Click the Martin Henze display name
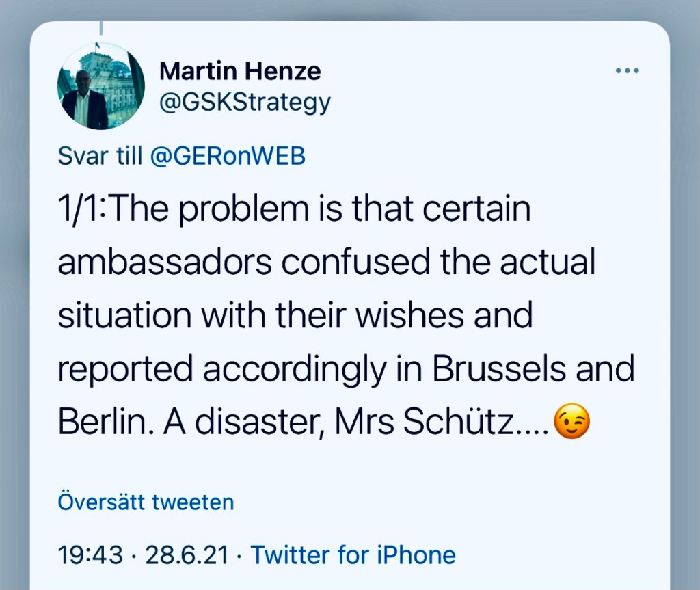This screenshot has width=700, height=590. pos(239,70)
